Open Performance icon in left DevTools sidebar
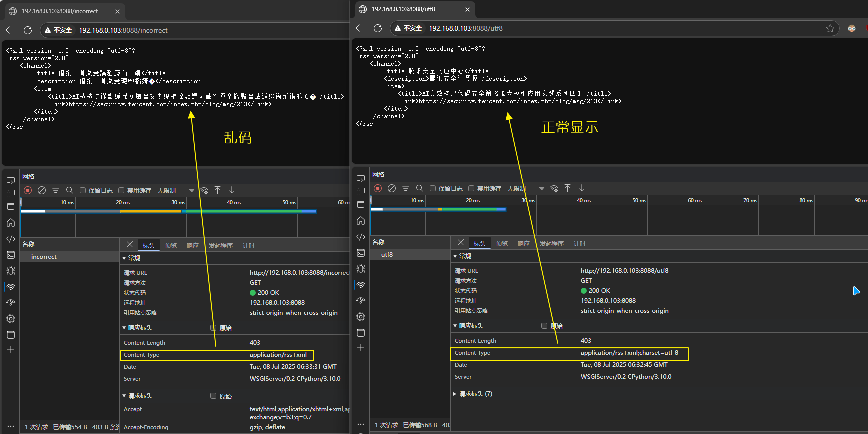Viewport: 868px width, 434px height. 11,303
